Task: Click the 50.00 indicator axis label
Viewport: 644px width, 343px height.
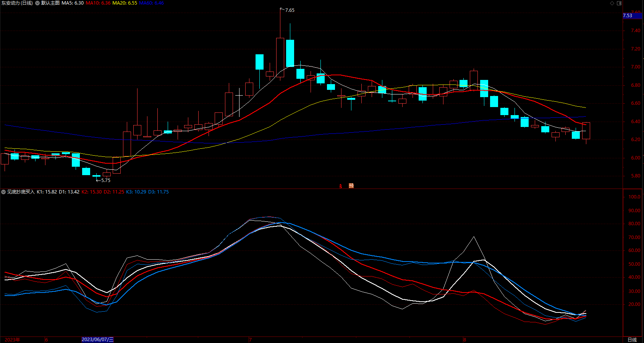Action: tap(634, 264)
